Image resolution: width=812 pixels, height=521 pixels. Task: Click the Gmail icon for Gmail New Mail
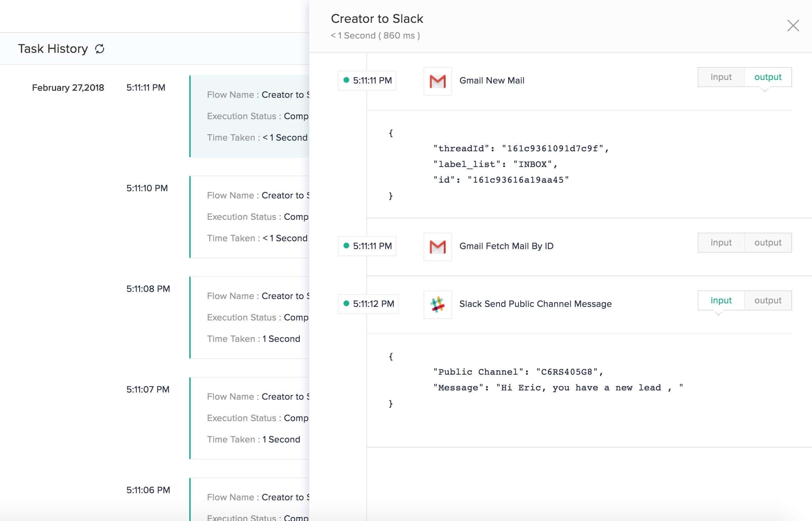click(x=437, y=81)
